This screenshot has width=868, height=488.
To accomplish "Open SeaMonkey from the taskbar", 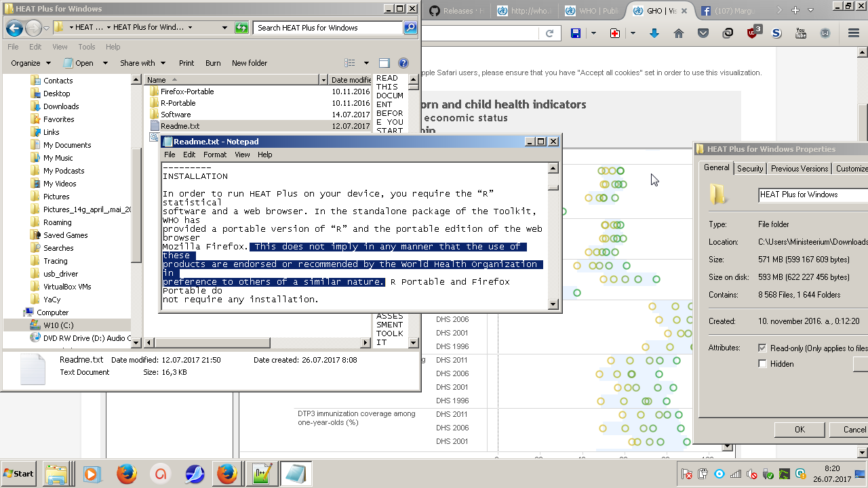I will 195,474.
